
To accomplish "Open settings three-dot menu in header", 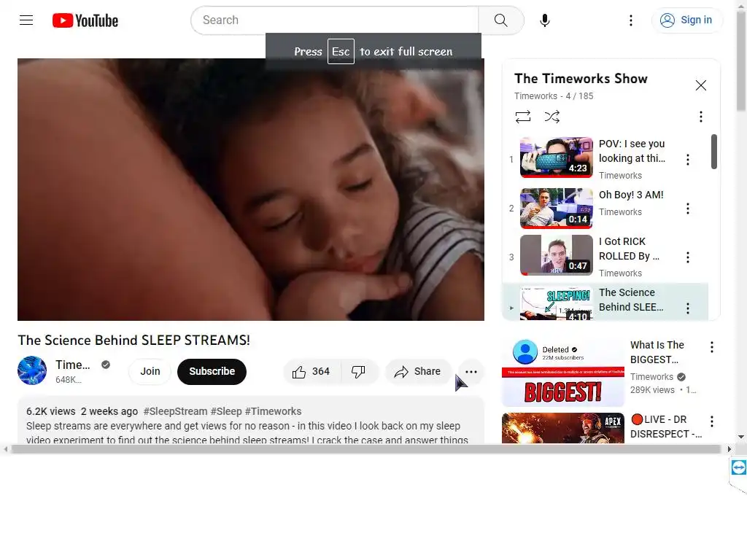I will tap(631, 20).
